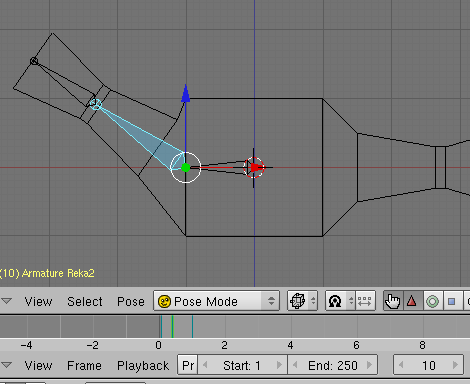Image resolution: width=470 pixels, height=384 pixels.
Task: Click the green current frame marker in the timeline
Action: pyautogui.click(x=172, y=327)
